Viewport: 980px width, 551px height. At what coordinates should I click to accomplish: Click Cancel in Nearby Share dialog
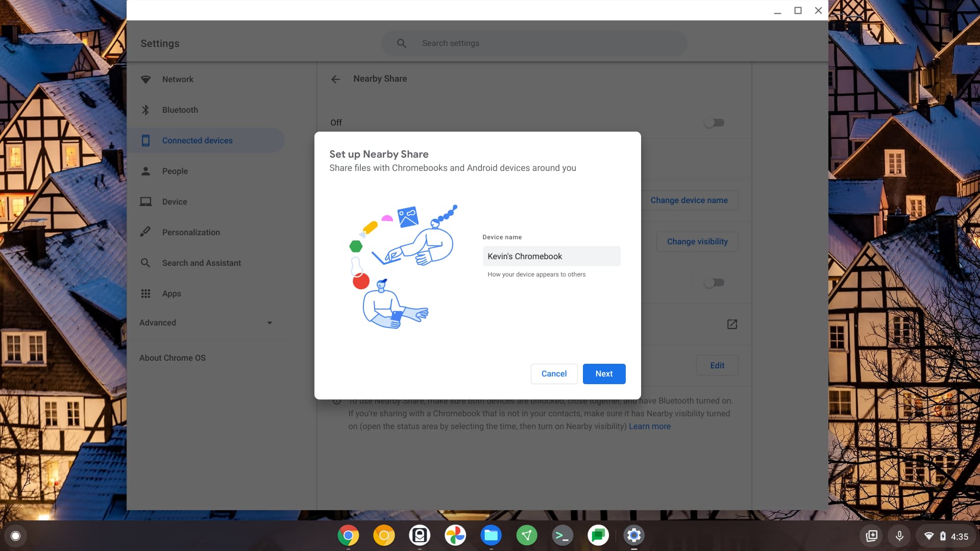554,374
